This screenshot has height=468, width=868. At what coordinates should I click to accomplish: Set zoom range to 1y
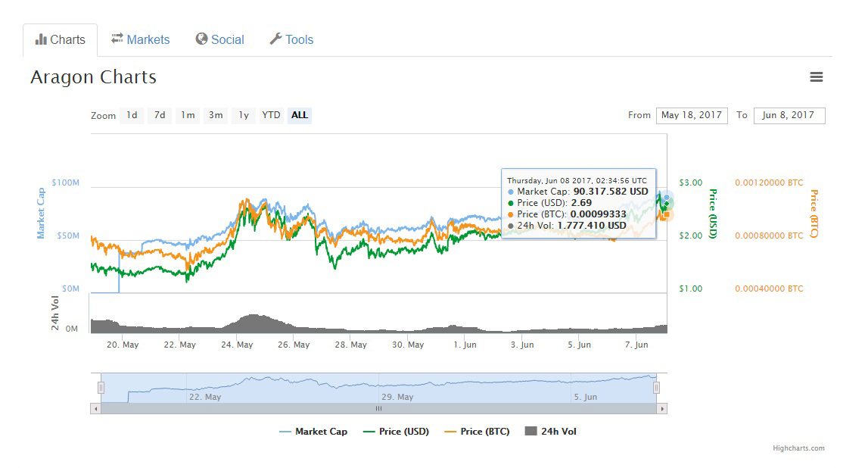pos(244,115)
